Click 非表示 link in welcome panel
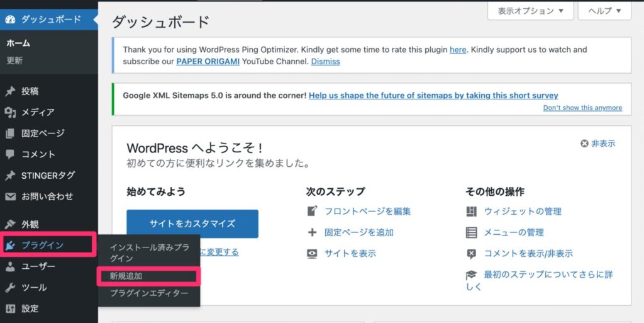 (603, 144)
